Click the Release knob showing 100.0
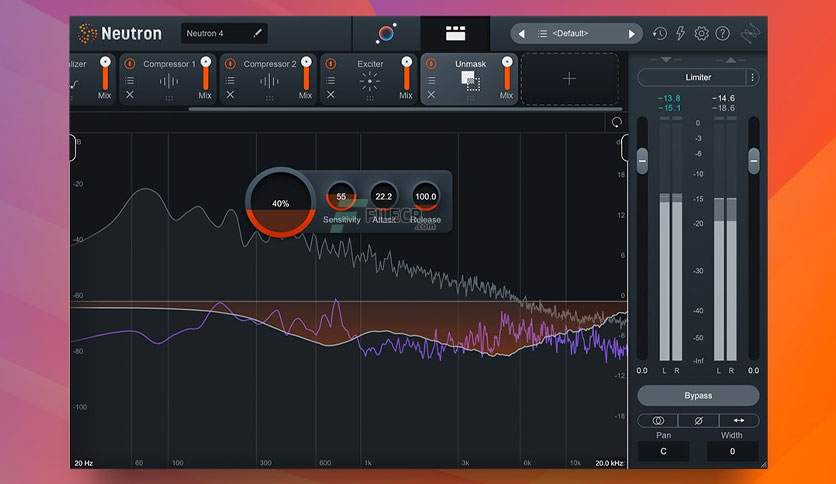The width and height of the screenshot is (836, 484). coord(425,197)
